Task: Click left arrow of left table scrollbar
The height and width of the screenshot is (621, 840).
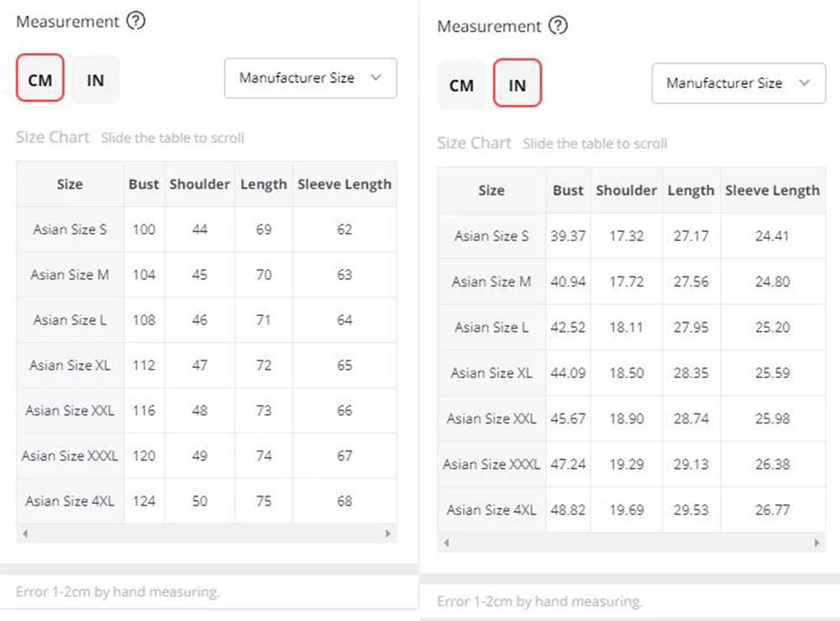Action: [24, 534]
